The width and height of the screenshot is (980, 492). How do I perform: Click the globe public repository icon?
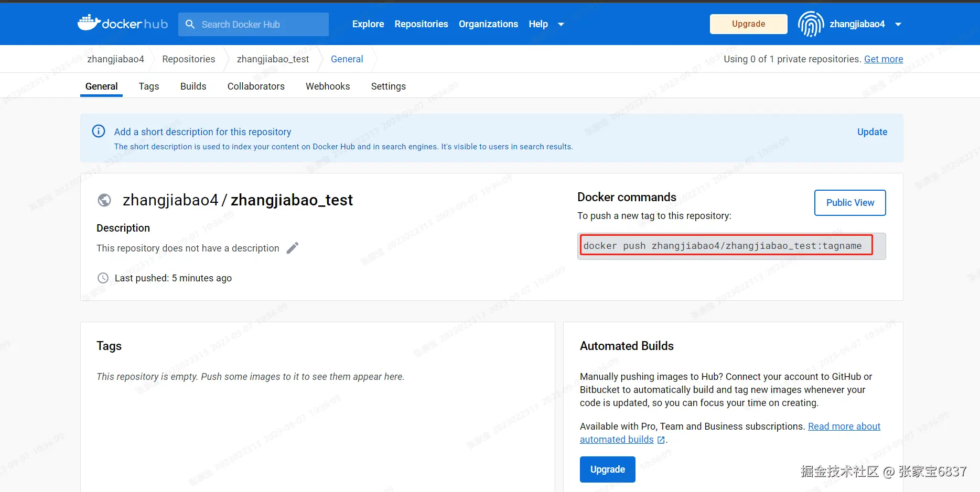pyautogui.click(x=104, y=200)
